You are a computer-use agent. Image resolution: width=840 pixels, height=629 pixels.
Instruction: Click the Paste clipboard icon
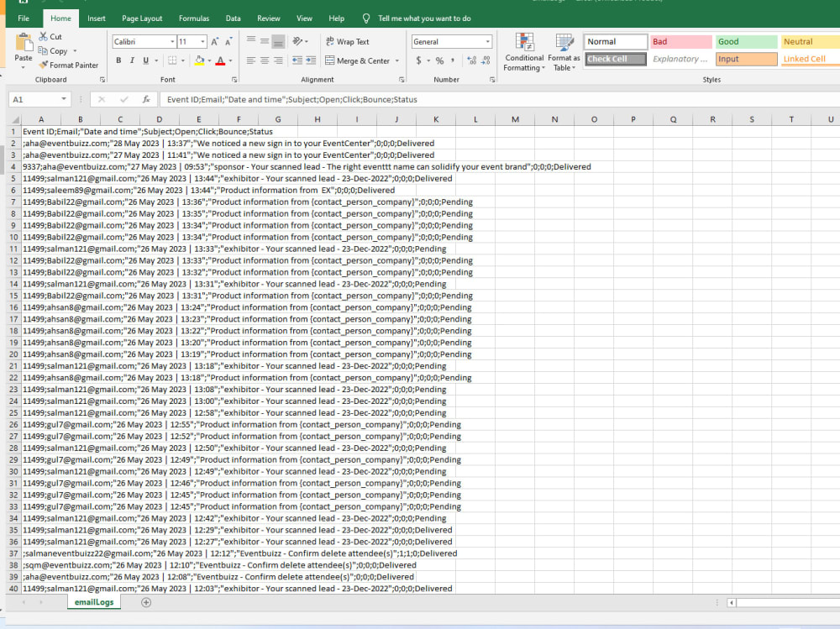[24, 42]
